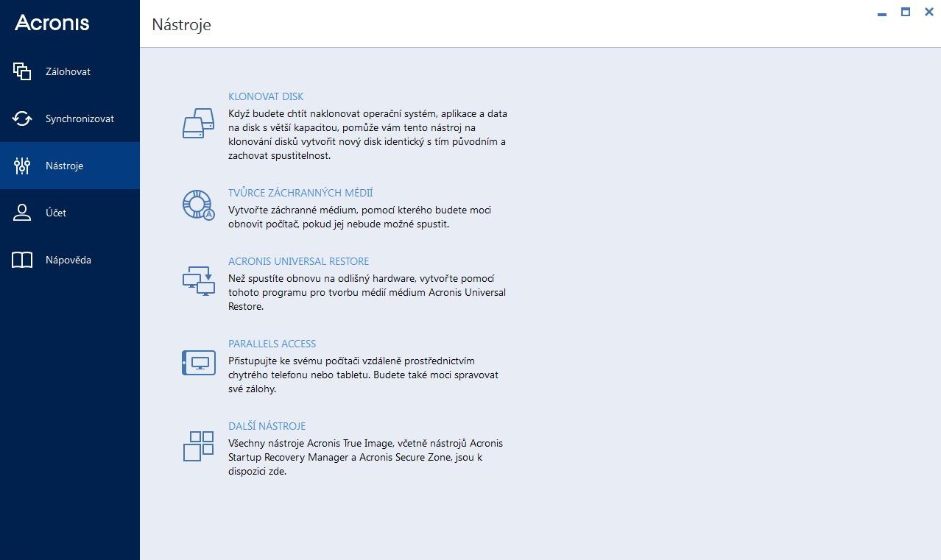Open PARALLELS ACCESS link
The width and height of the screenshot is (941, 560).
pos(272,344)
